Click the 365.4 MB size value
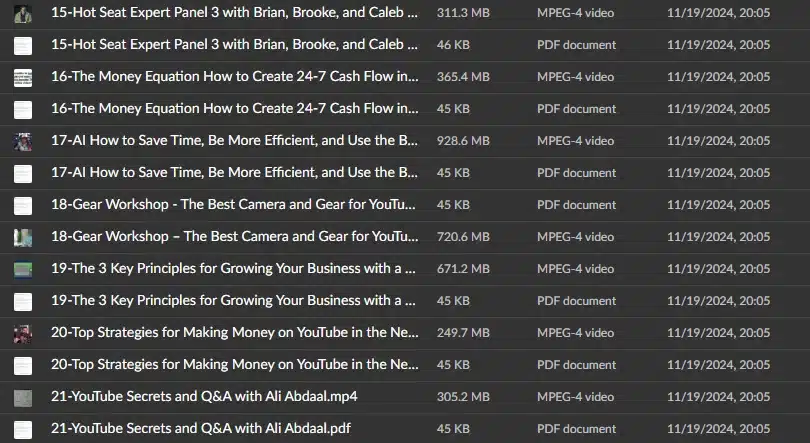 (463, 77)
